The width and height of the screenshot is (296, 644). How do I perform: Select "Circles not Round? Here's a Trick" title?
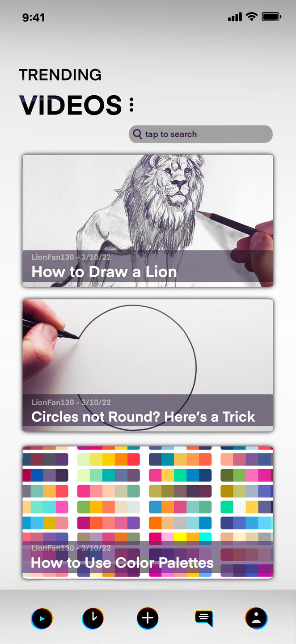pyautogui.click(x=143, y=417)
